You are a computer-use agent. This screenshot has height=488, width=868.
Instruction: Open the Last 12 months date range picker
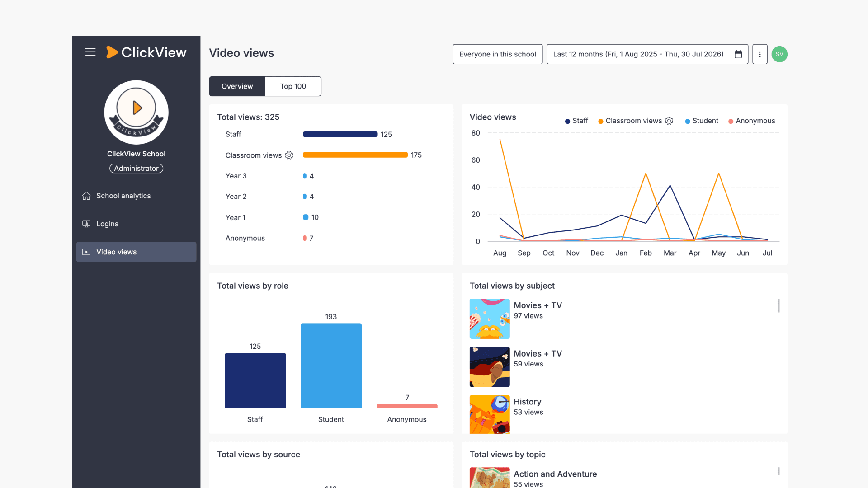pyautogui.click(x=647, y=54)
